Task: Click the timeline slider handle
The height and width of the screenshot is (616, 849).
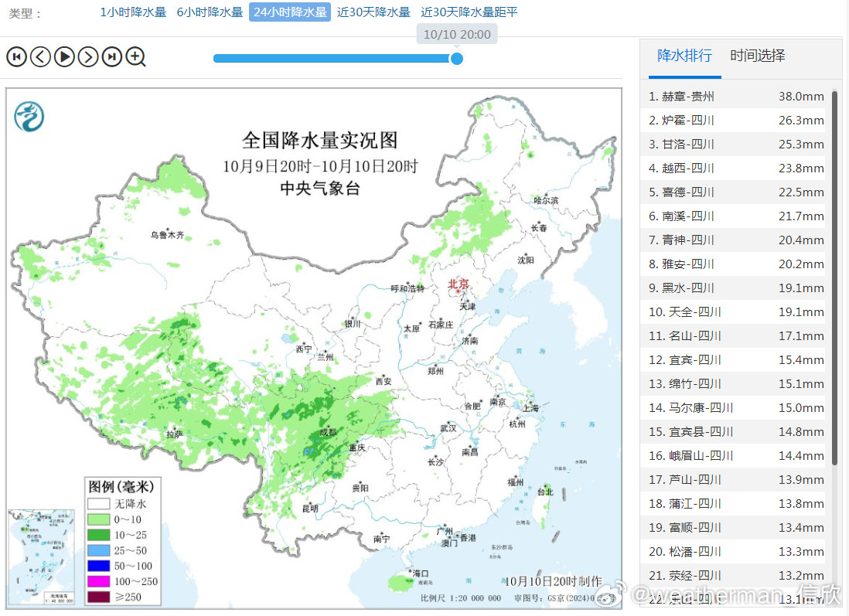Action: 457,59
